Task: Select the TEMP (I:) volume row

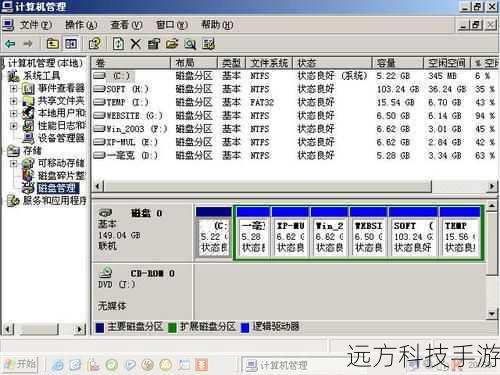Action: coord(295,102)
